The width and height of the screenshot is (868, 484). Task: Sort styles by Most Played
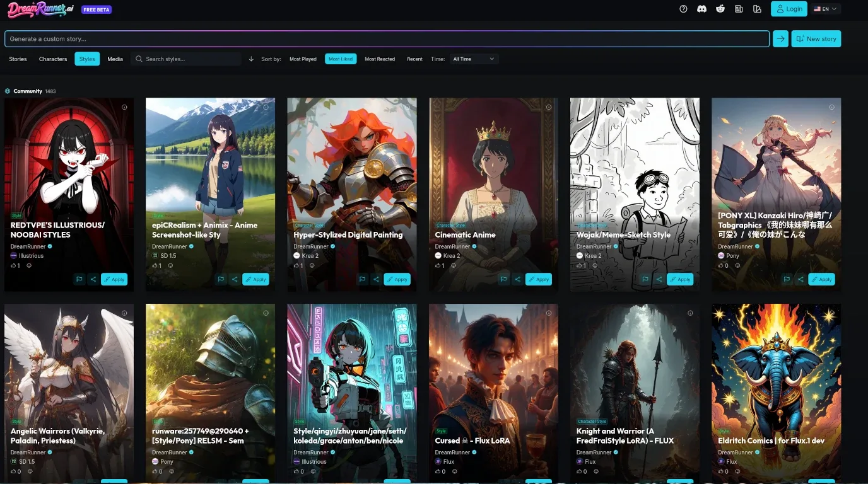(x=303, y=59)
